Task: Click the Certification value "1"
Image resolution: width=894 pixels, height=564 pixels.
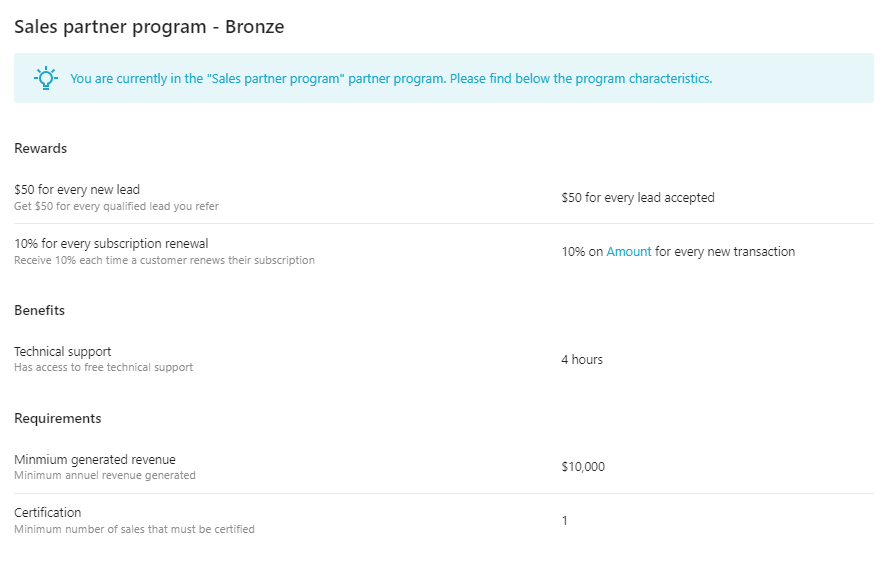Action: coord(565,521)
